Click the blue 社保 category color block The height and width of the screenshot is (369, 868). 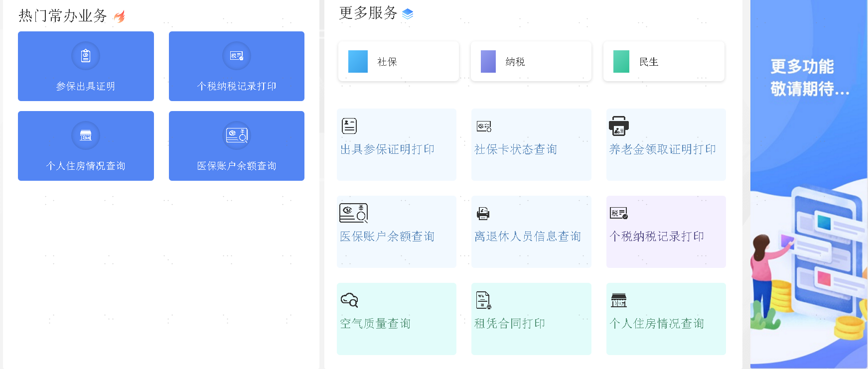[358, 62]
